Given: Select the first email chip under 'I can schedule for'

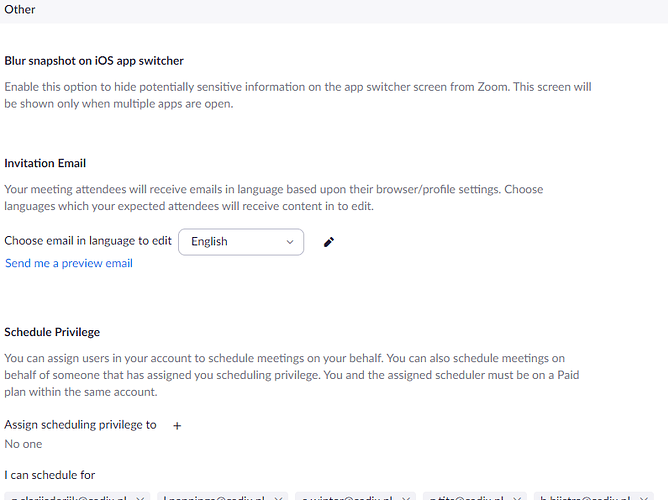Looking at the screenshot, I should pos(66,497).
